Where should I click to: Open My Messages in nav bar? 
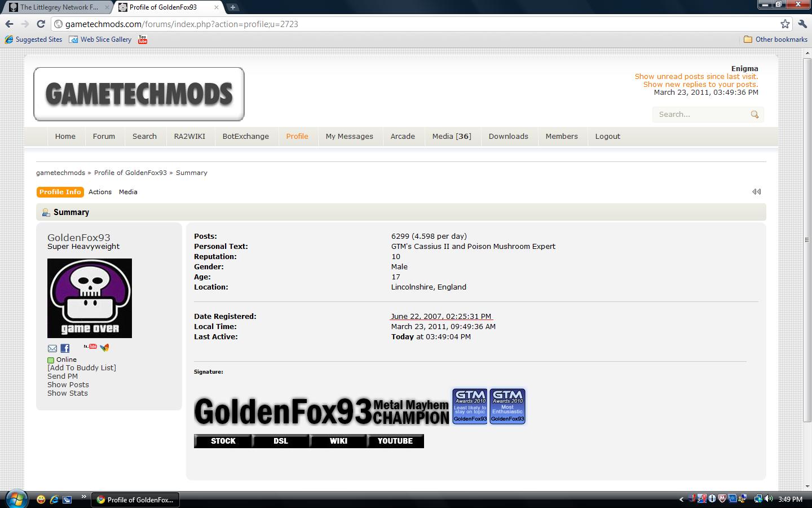(x=349, y=137)
